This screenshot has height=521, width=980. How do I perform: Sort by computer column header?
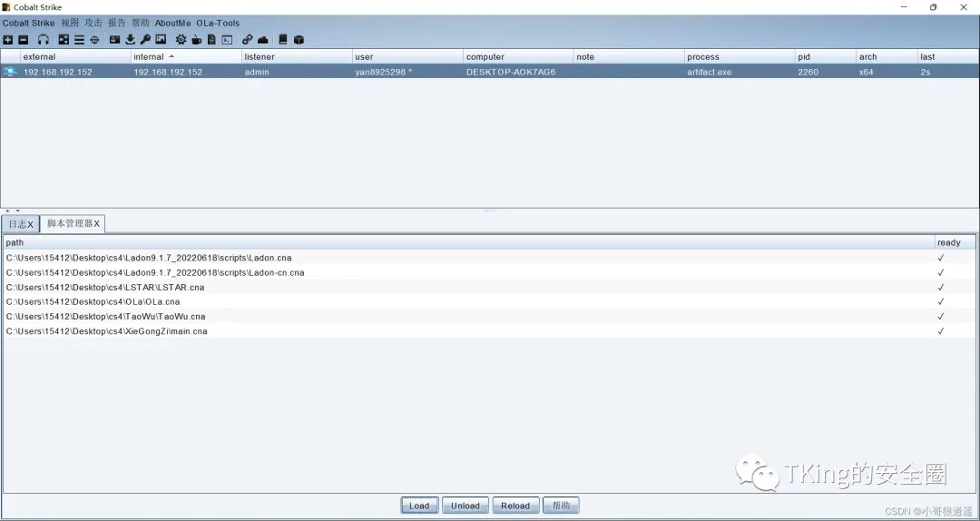tap(518, 57)
